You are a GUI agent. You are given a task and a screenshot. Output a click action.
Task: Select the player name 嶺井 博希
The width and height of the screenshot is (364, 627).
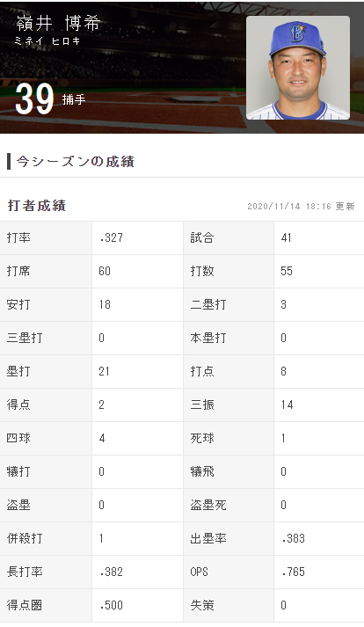58,24
